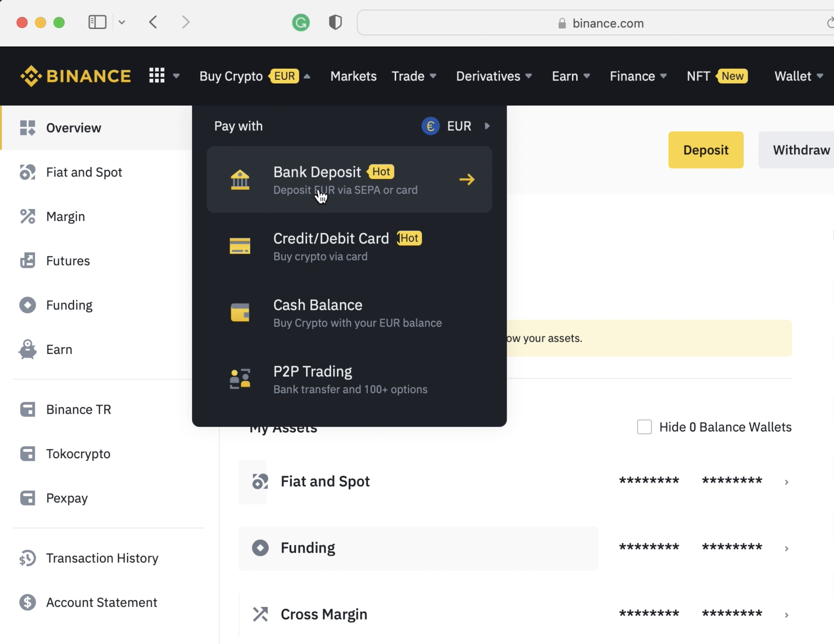The height and width of the screenshot is (644, 834).
Task: Click the Cash Balance wallet icon
Action: pos(240,312)
